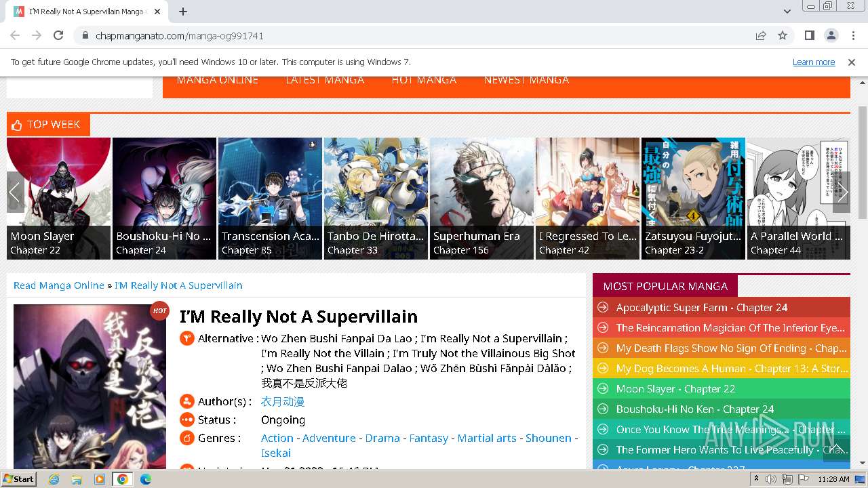This screenshot has width=868, height=488.
Task: Filter by the Fantasy genre
Action: (x=429, y=439)
